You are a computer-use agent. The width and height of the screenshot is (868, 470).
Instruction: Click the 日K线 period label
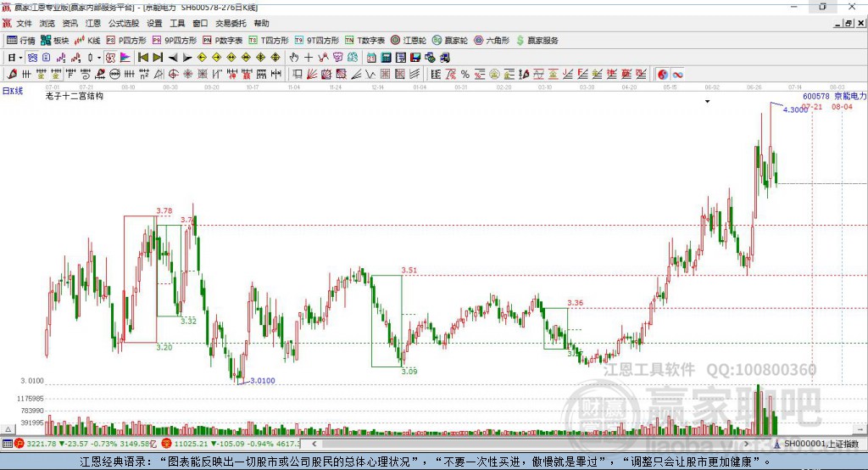point(13,91)
